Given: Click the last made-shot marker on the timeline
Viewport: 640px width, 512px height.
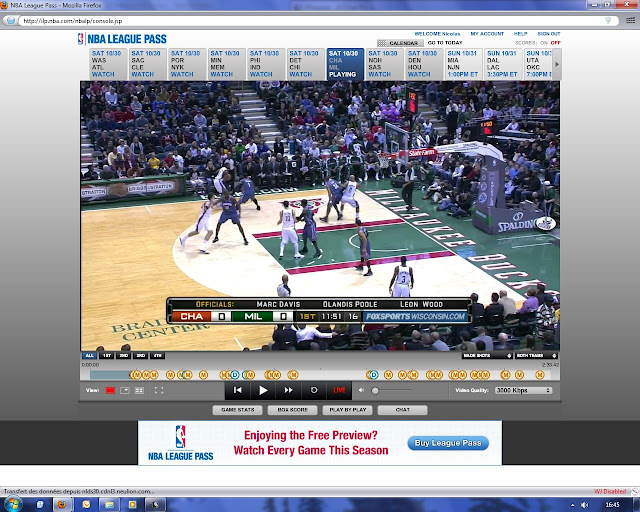Looking at the screenshot, I should click(540, 375).
